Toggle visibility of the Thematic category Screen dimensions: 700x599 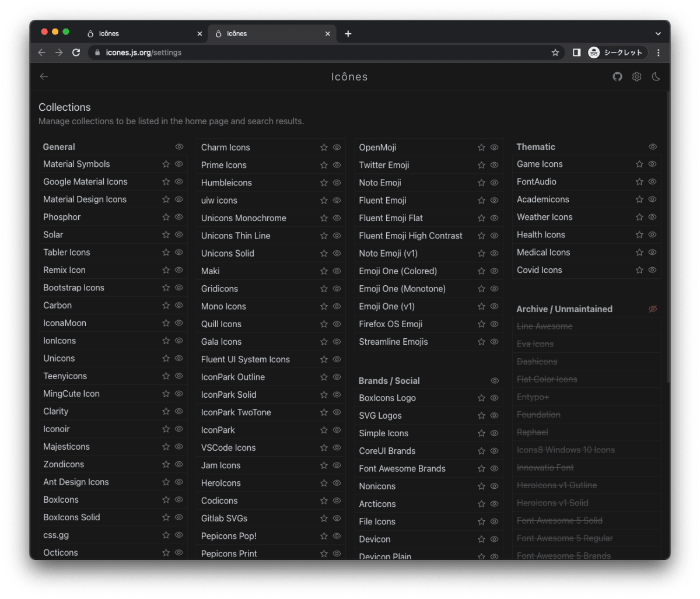(653, 147)
